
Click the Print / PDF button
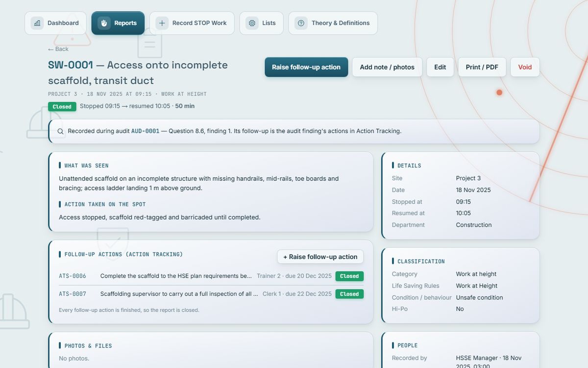coord(482,67)
